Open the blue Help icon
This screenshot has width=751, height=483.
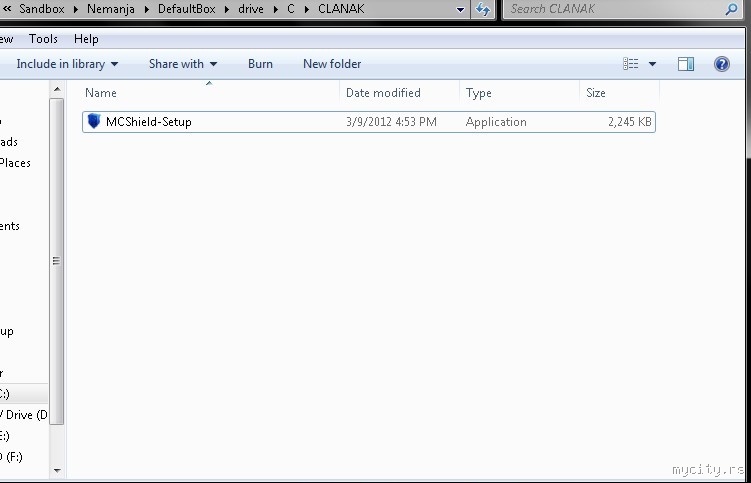(722, 64)
